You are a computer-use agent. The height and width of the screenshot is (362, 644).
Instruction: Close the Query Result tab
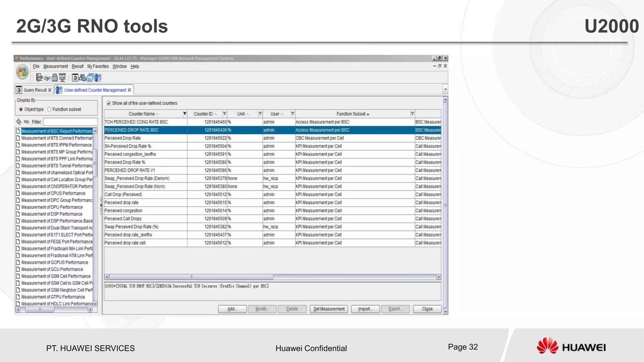pyautogui.click(x=50, y=90)
